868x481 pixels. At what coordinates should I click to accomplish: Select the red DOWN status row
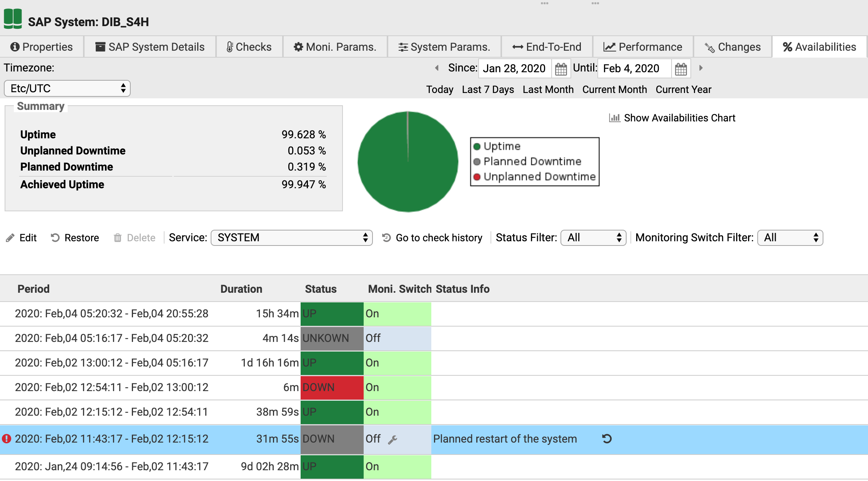(331, 387)
